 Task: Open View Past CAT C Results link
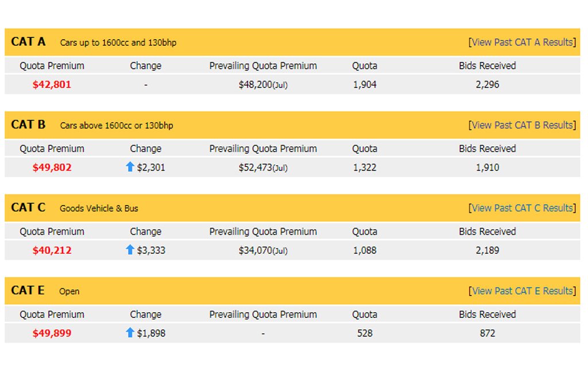(522, 208)
